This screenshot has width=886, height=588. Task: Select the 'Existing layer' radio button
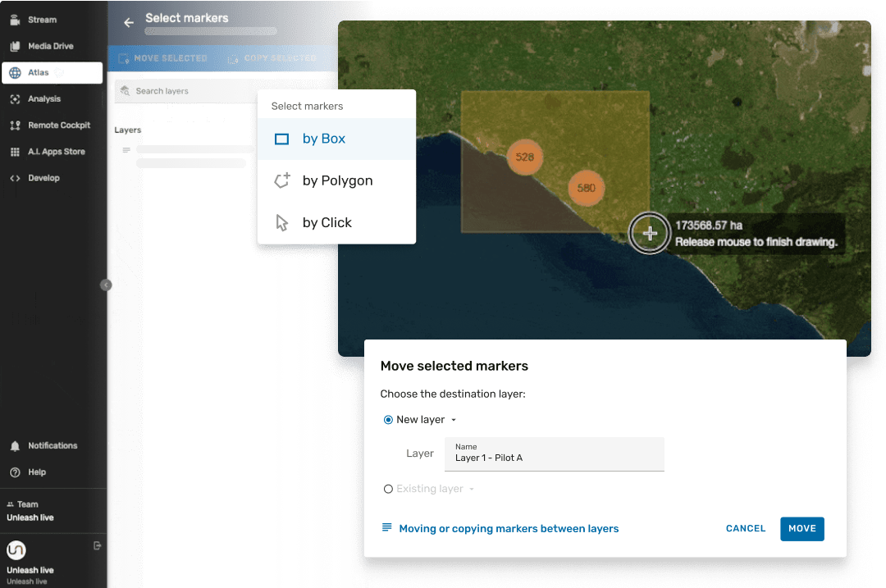click(388, 489)
